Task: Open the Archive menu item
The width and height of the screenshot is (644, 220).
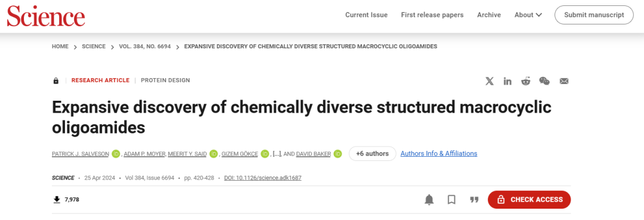Action: (x=489, y=15)
